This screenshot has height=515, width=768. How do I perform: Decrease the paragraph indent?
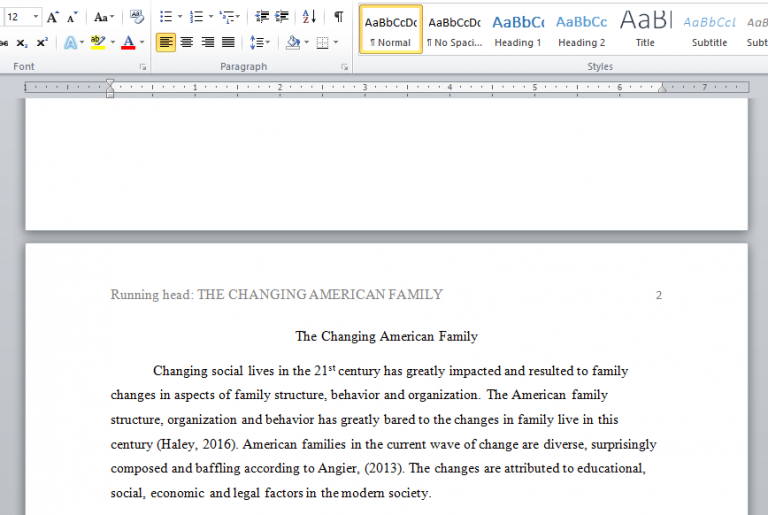pyautogui.click(x=262, y=17)
